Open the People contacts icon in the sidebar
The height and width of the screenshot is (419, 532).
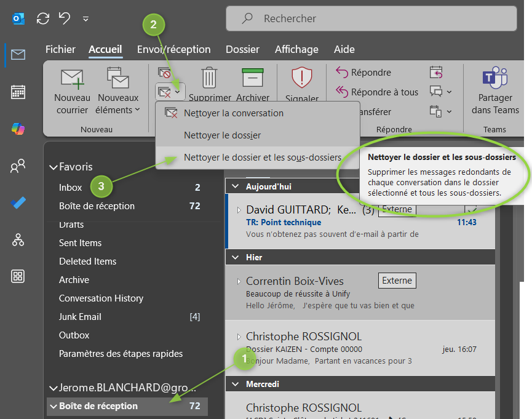coord(18,166)
